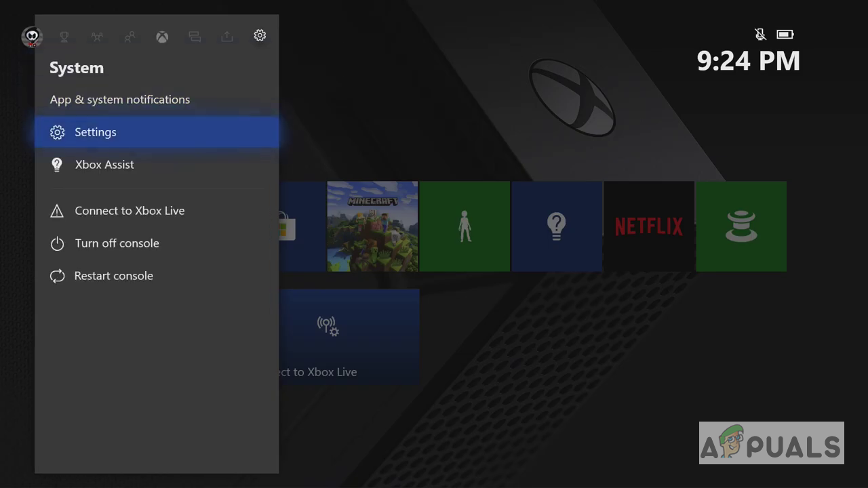Launch the Minecraft game tile

[373, 226]
